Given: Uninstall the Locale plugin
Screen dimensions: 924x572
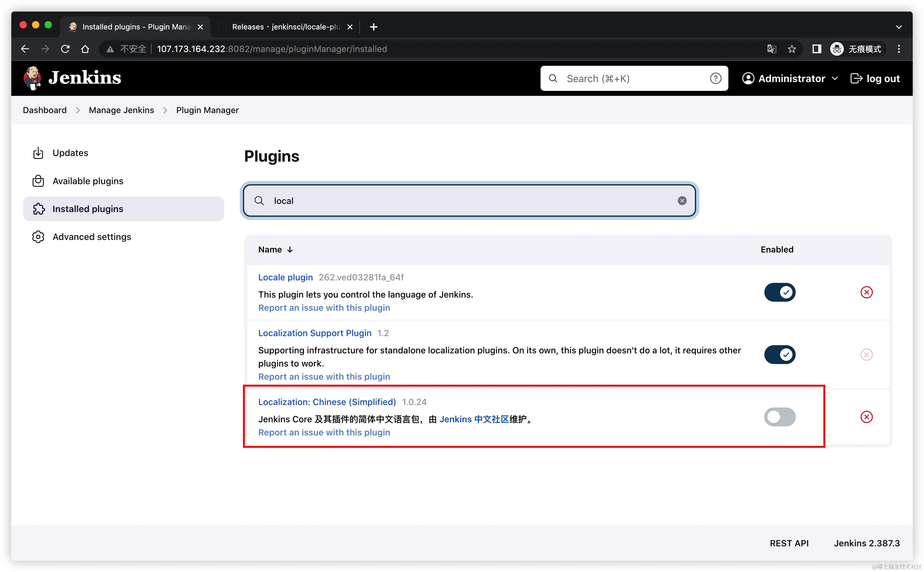Looking at the screenshot, I should [866, 292].
